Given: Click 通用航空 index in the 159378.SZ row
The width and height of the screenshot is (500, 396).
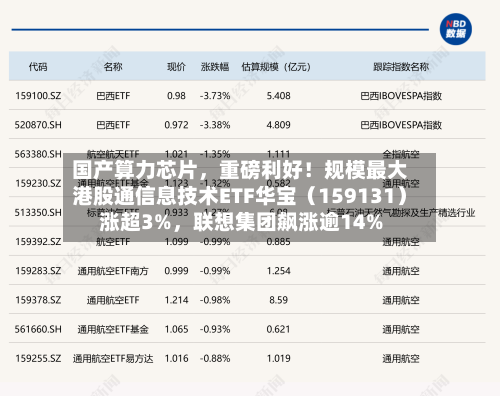Looking at the screenshot, I should point(401,300).
